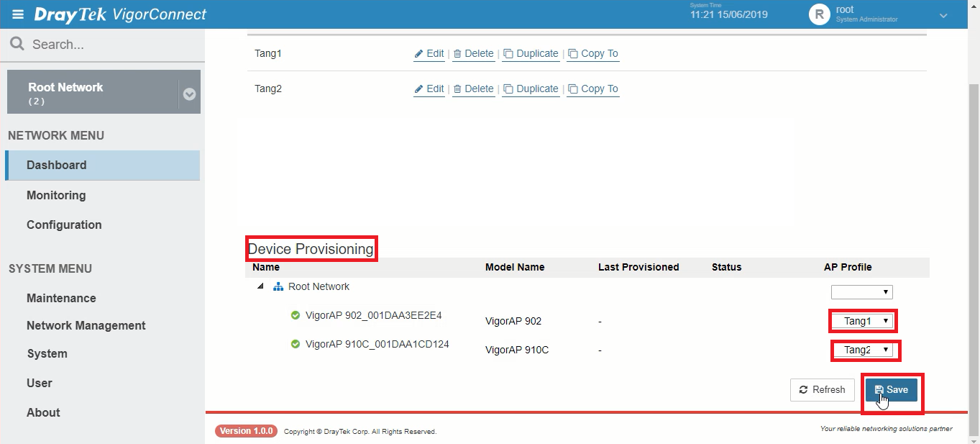Copy the Tang2 profile to another network
The image size is (980, 444).
(593, 89)
